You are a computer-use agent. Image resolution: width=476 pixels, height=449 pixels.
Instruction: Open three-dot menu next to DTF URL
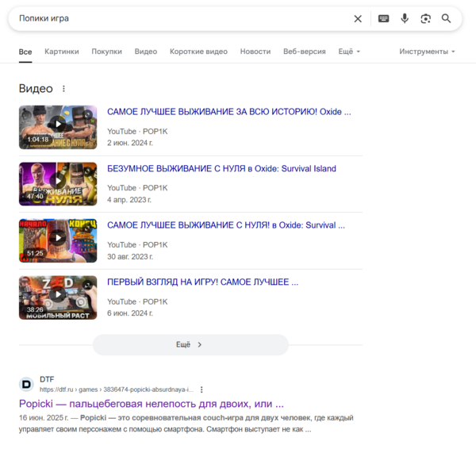202,390
